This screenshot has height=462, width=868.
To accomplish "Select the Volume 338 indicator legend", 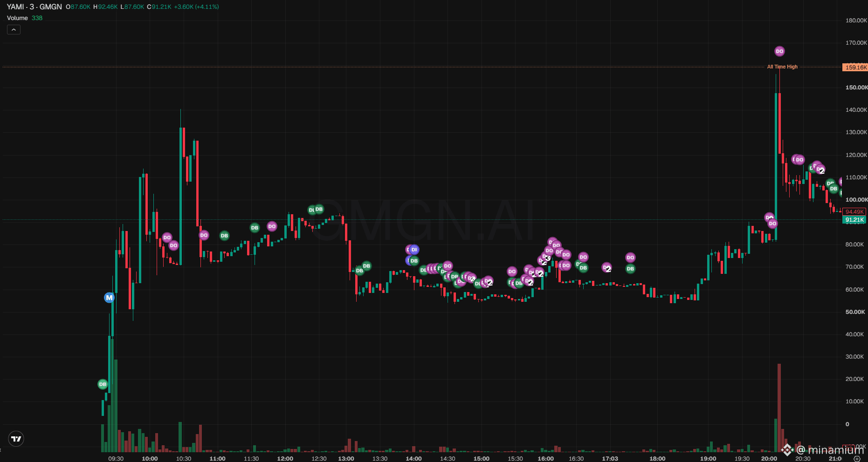I will pos(25,18).
